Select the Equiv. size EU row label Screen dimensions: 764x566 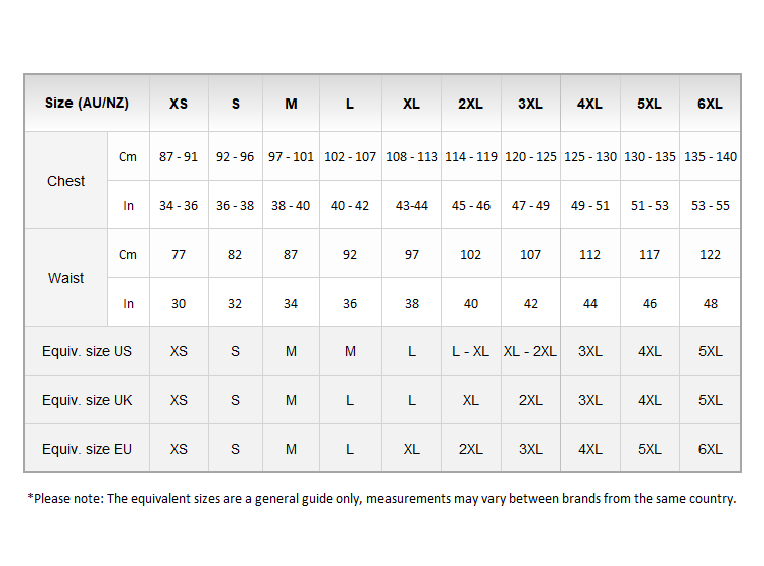pyautogui.click(x=87, y=449)
